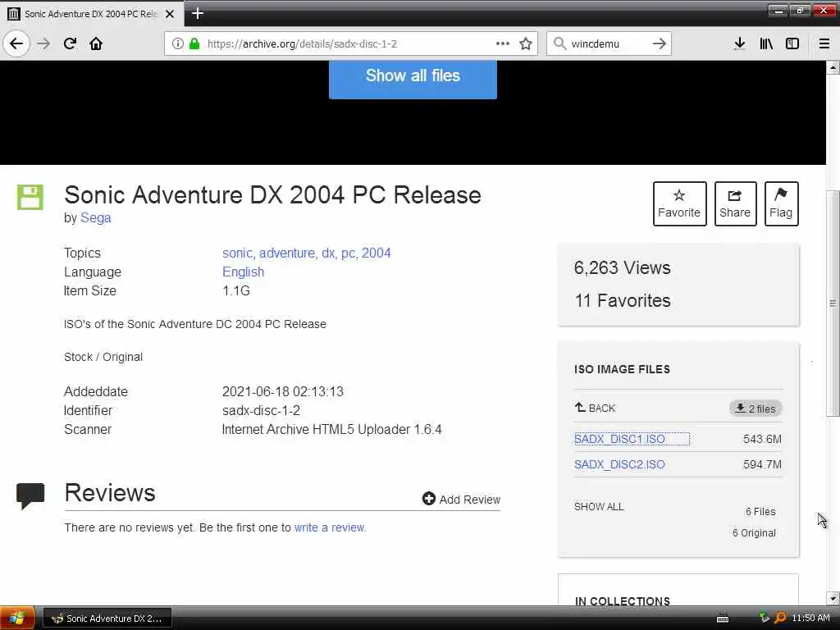Download both ISOs via 2 files button
The width and height of the screenshot is (840, 630).
[756, 409]
